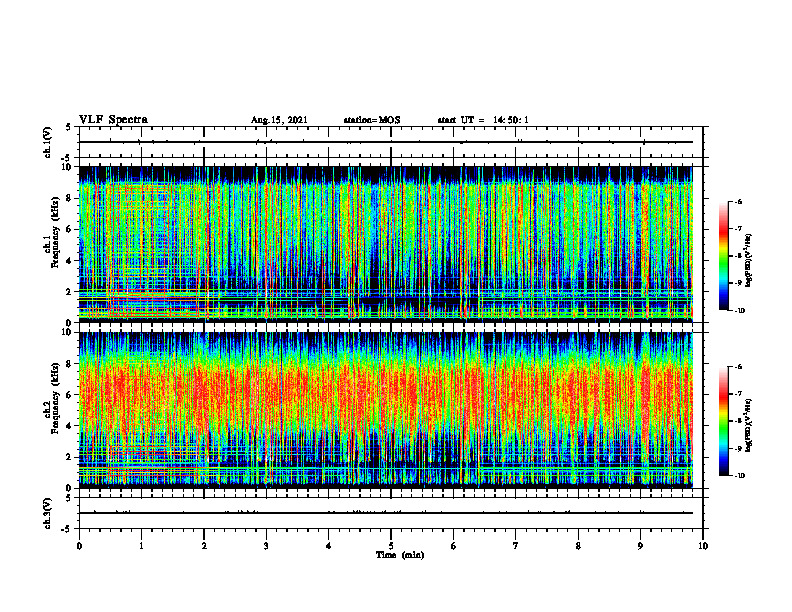Image resolution: width=792 pixels, height=612 pixels.
Task: Click the ch.2 spectrogram panel
Action: pos(386,410)
